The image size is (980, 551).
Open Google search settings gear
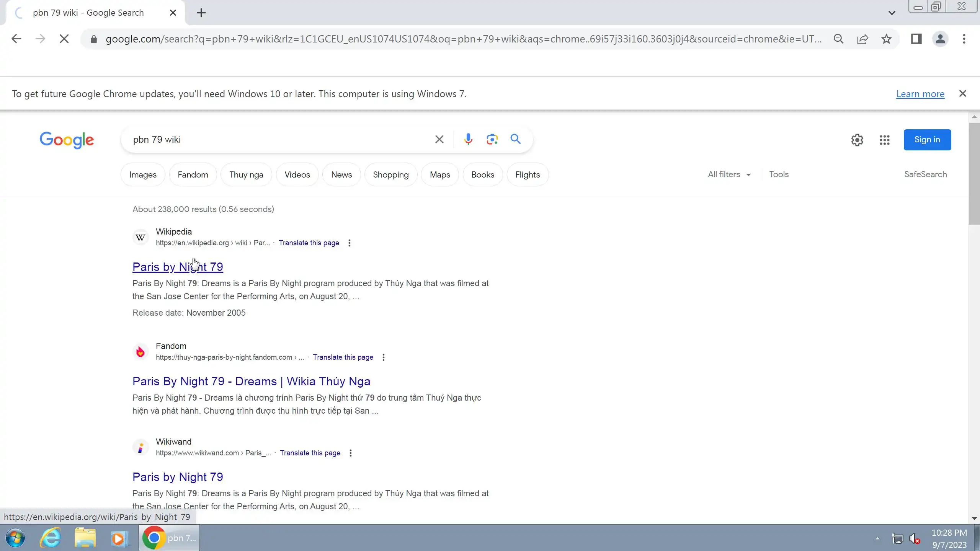[x=857, y=140]
